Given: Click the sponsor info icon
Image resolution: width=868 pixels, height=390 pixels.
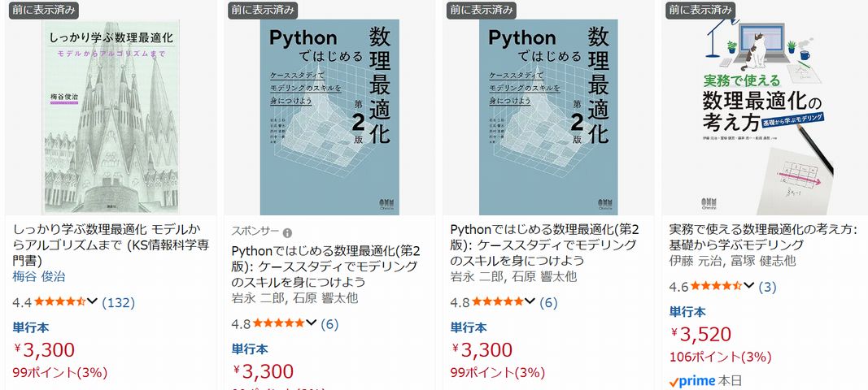Looking at the screenshot, I should tap(287, 232).
